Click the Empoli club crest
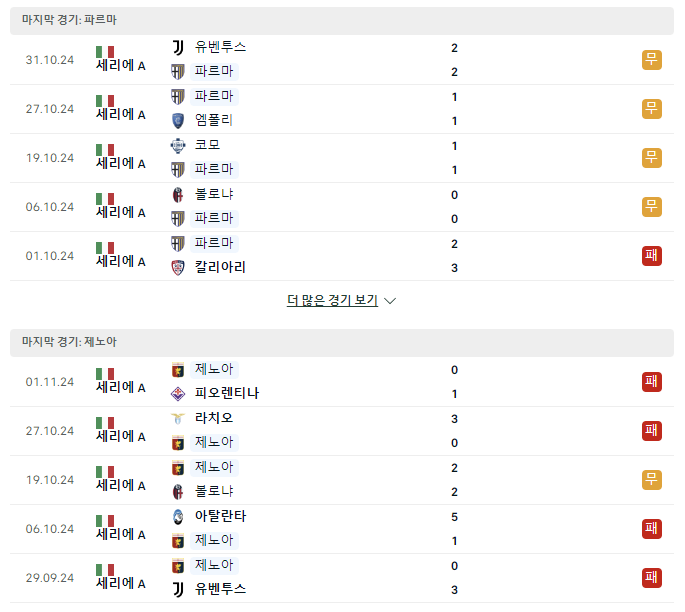 pyautogui.click(x=178, y=121)
